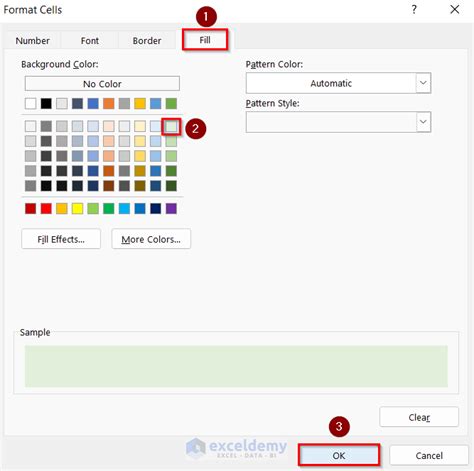Select the darkest brown-orange shade swatch
474x471 pixels.
tap(109, 186)
